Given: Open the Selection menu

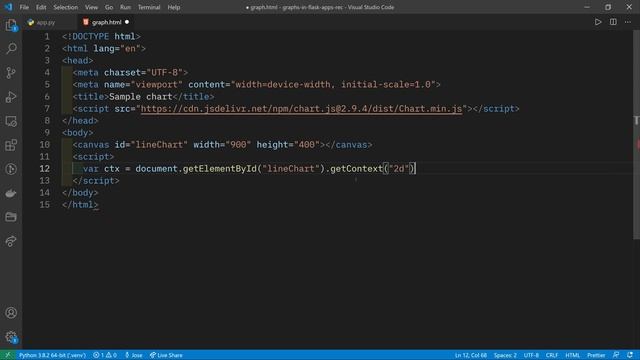Looking at the screenshot, I should [x=65, y=7].
